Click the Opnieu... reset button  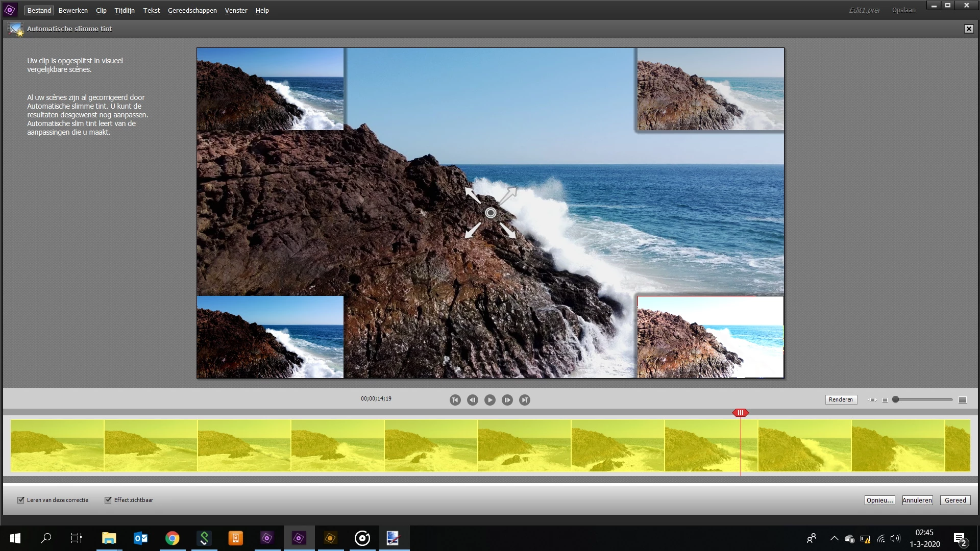pyautogui.click(x=879, y=500)
